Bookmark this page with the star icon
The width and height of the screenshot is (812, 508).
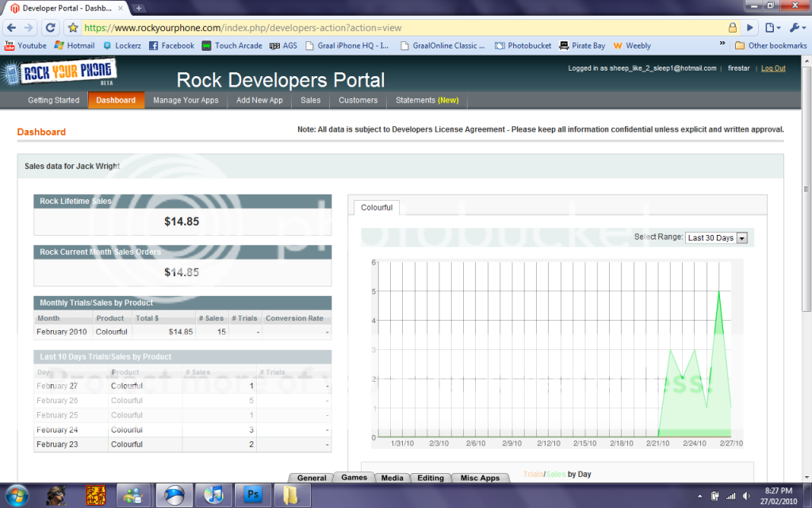73,27
